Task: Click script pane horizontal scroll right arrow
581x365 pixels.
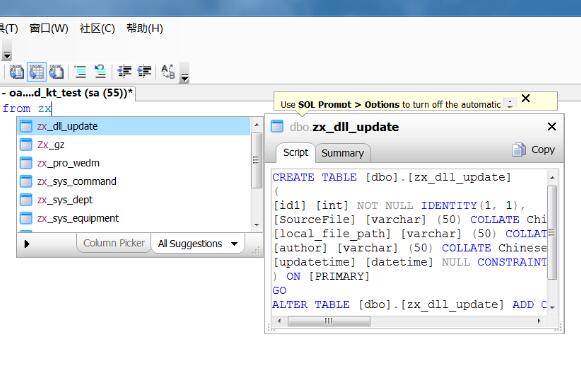Action: click(539, 321)
